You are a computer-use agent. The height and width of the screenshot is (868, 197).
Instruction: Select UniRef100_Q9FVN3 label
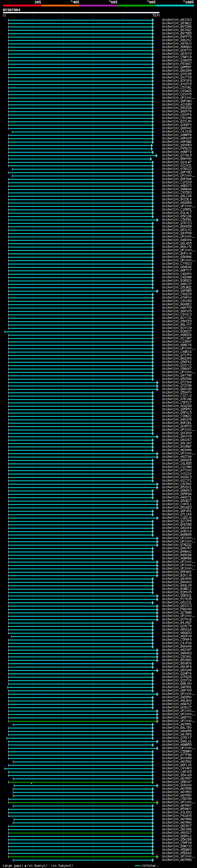click(x=177, y=172)
